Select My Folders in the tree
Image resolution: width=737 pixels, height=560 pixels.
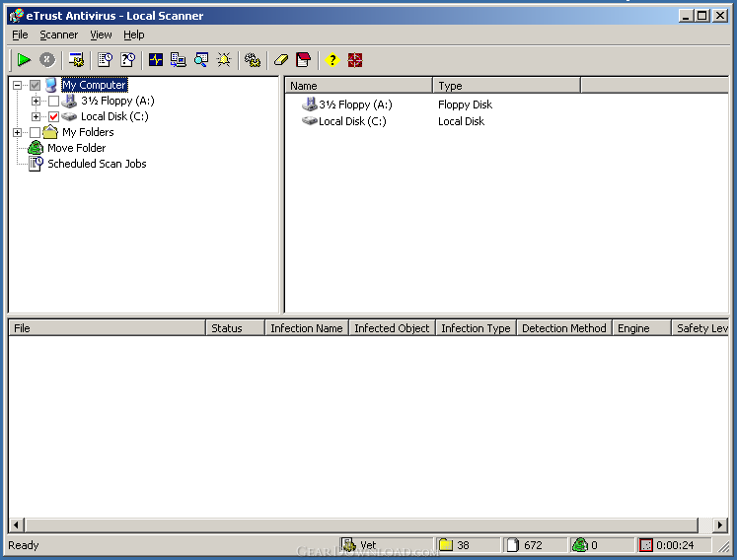(88, 132)
